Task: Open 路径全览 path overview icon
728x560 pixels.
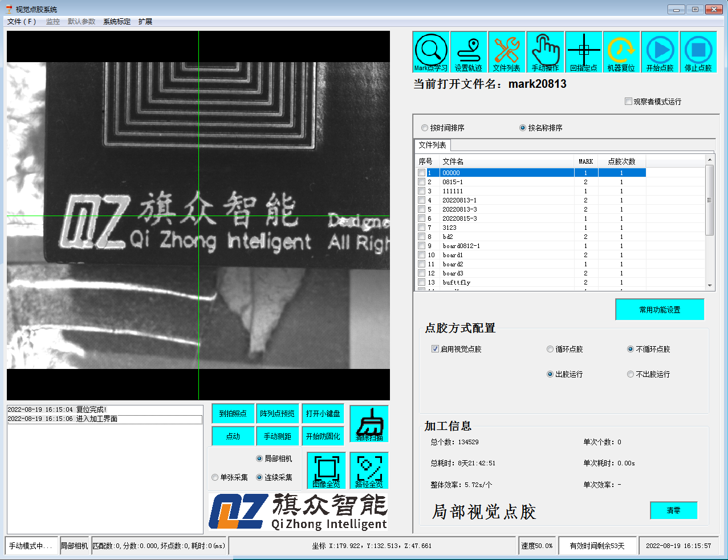Action: coord(369,470)
